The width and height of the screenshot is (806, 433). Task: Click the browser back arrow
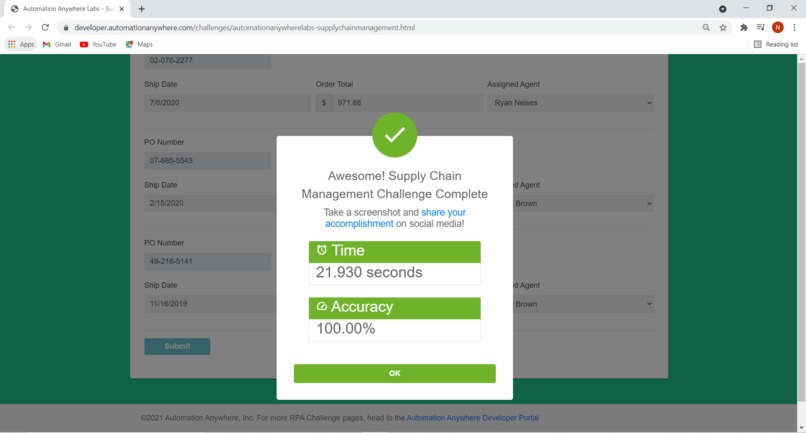click(x=12, y=27)
